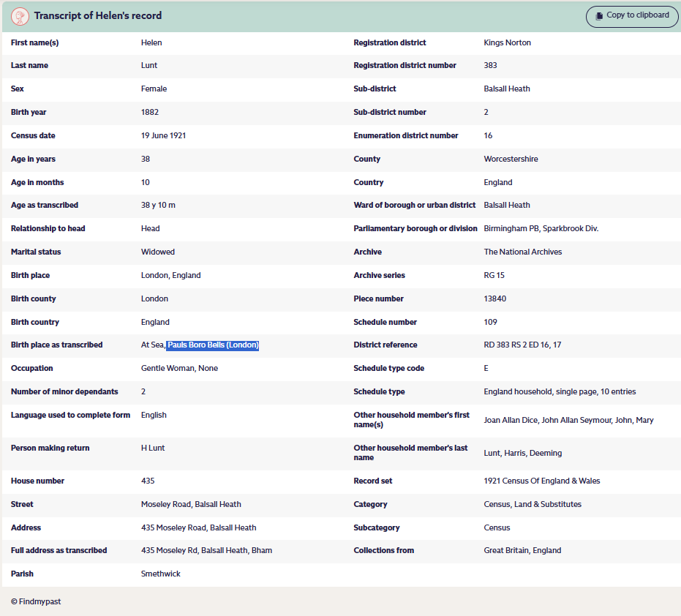Click schedule type 'England household, single page, 10 entries'
The image size is (681, 616).
tap(560, 392)
